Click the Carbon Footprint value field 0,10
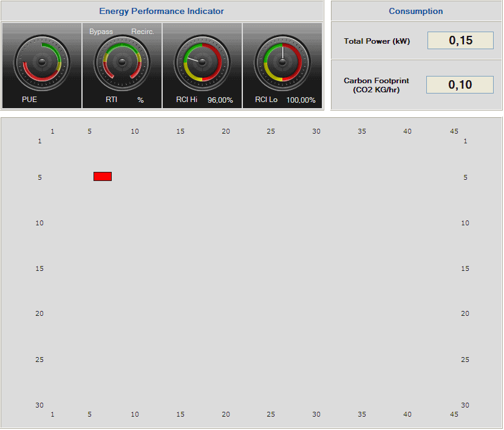504x430 pixels. (460, 85)
